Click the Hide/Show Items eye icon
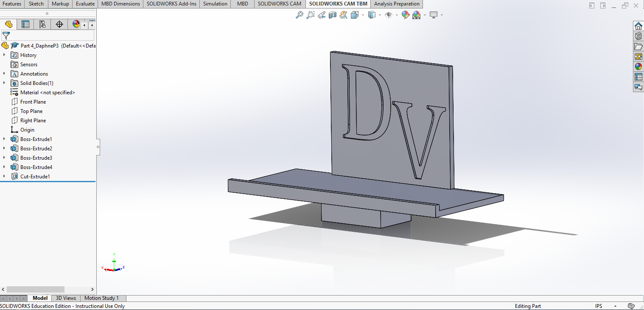644x310 pixels. tap(388, 15)
